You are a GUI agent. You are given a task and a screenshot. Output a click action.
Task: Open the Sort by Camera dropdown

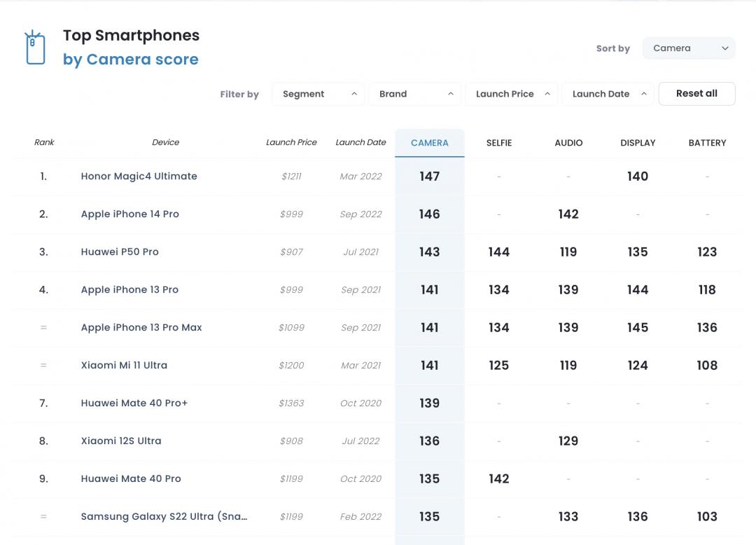pos(689,48)
